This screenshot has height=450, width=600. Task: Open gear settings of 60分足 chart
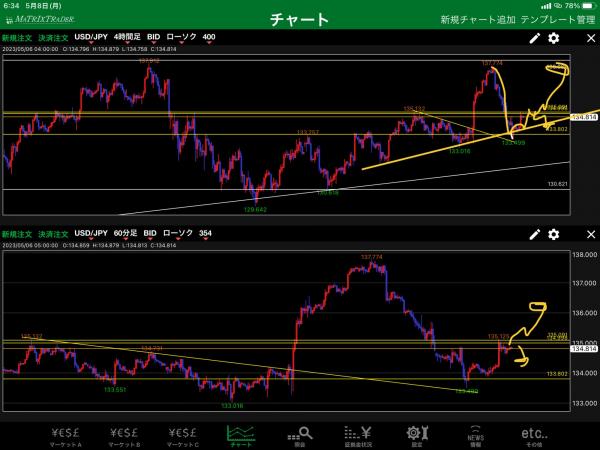pyautogui.click(x=553, y=234)
